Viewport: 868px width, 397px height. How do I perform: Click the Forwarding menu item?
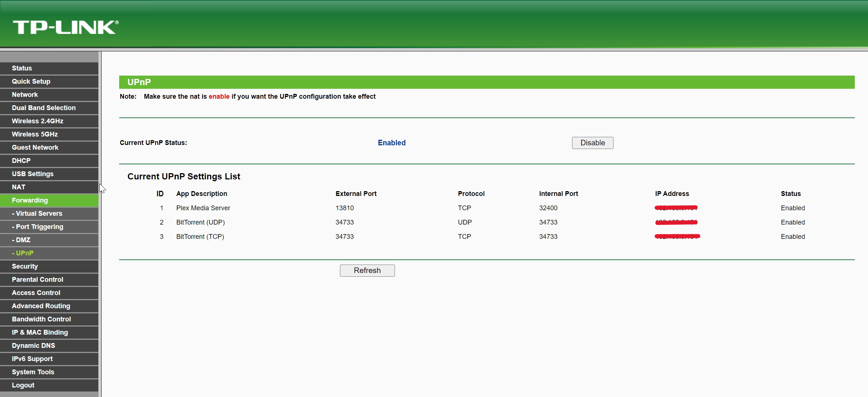pos(49,200)
